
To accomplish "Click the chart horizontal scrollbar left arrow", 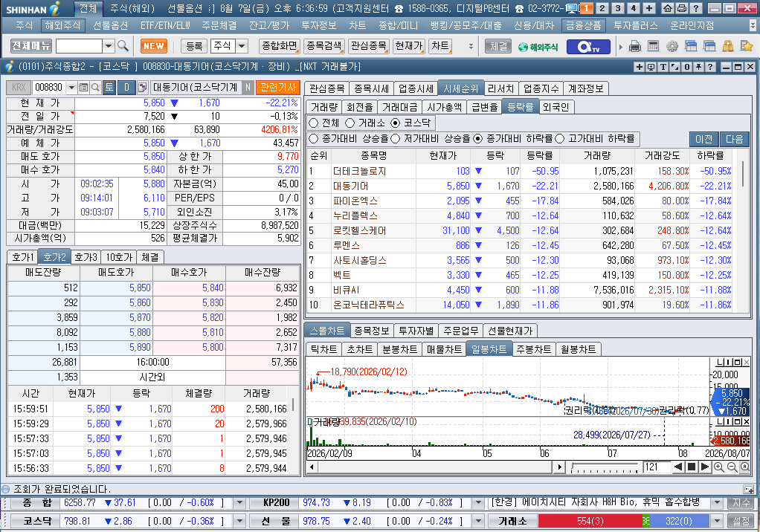I will (312, 467).
